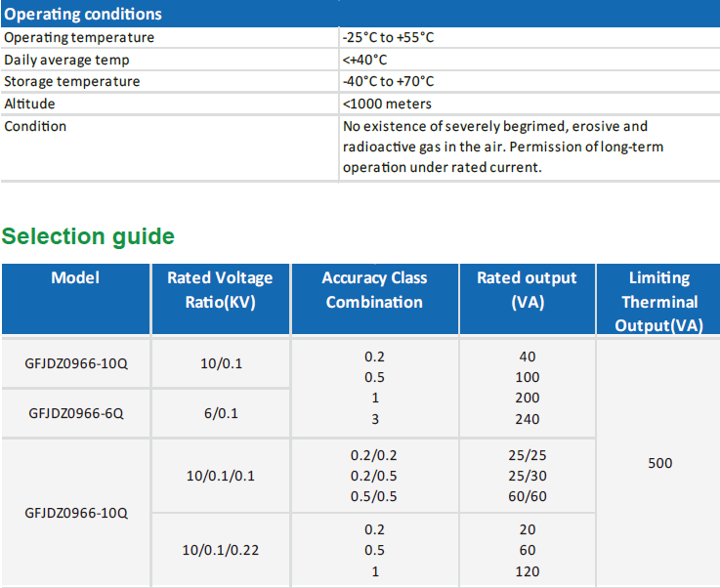
Task: Select the 'Rated Voltage Ratio(KV)' column header
Action: [220, 290]
